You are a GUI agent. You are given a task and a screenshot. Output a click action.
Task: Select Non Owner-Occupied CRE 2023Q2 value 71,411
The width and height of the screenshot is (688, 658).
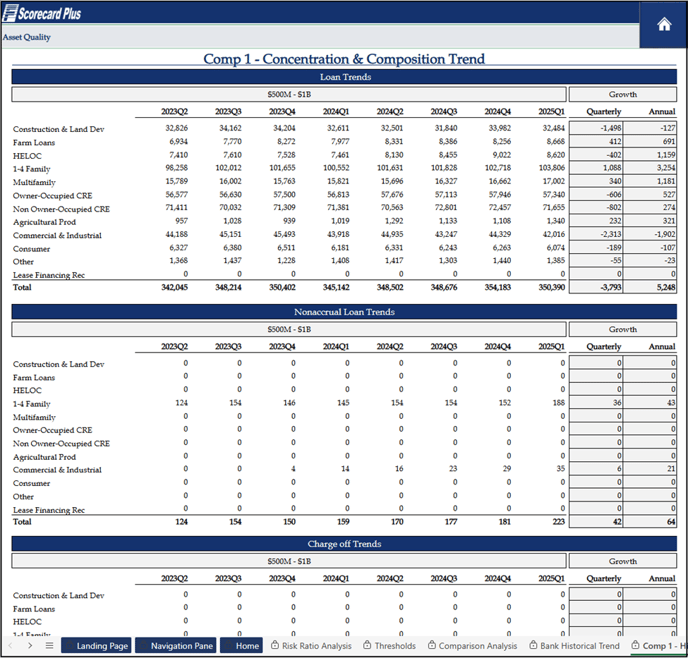176,207
